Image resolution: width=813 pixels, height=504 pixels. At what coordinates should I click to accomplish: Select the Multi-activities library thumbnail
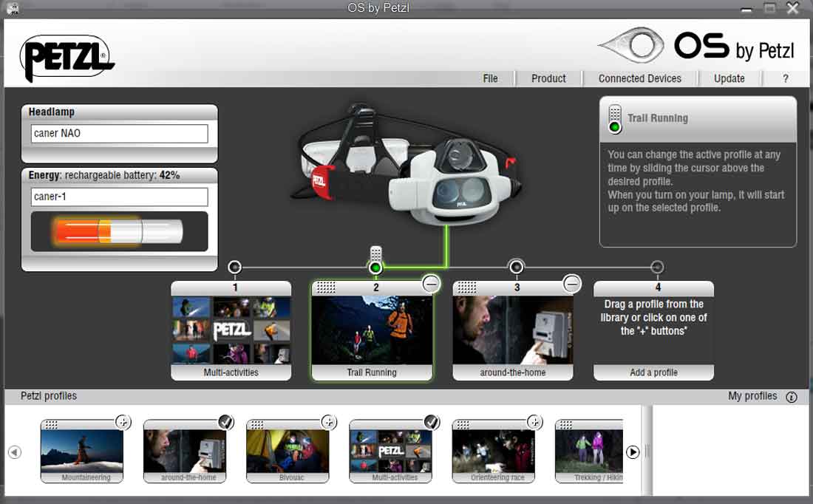tap(390, 451)
